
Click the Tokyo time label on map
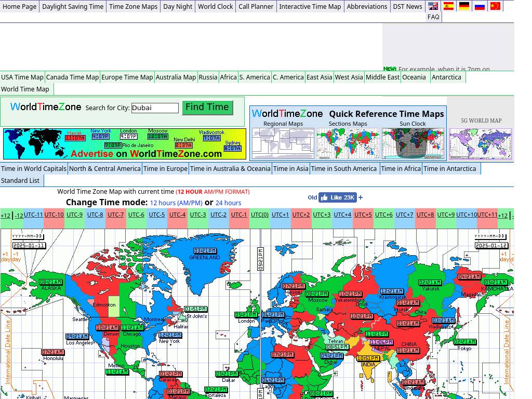pyautogui.click(x=464, y=342)
